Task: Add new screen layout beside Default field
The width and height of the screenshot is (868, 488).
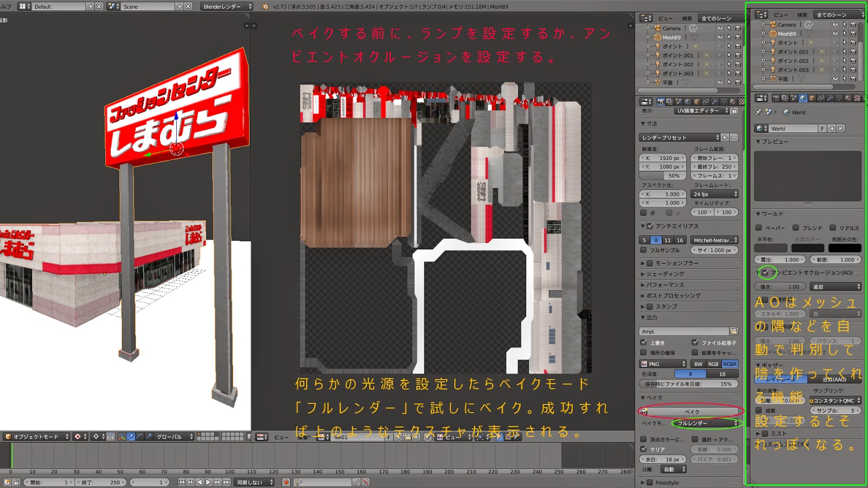Action: point(91,7)
